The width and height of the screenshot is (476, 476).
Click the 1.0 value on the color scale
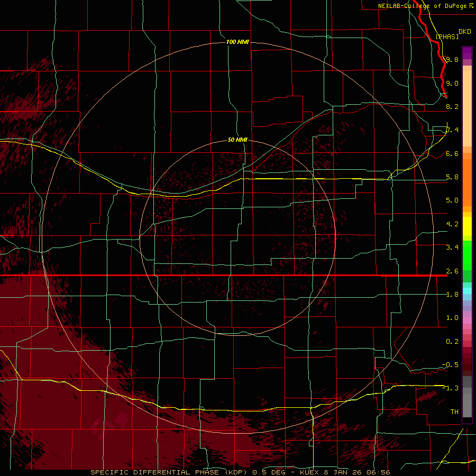(452, 318)
